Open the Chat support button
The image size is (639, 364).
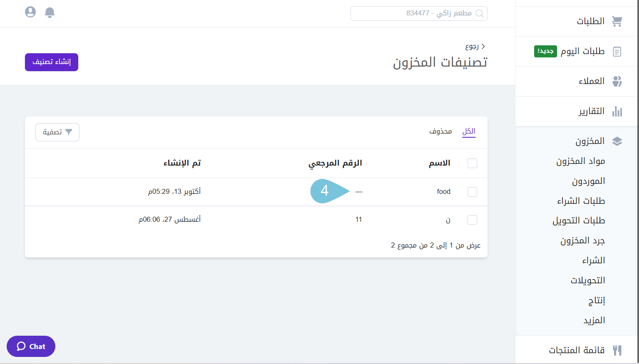click(31, 346)
